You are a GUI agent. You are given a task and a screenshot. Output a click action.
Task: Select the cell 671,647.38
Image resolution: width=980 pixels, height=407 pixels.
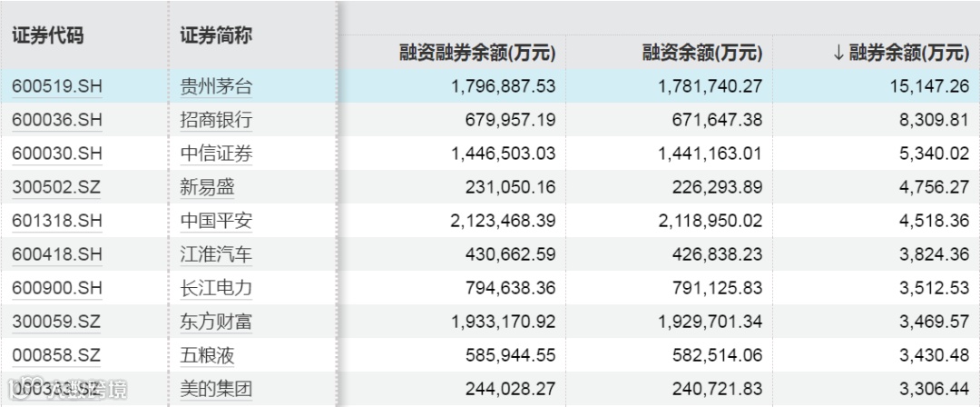pos(717,120)
